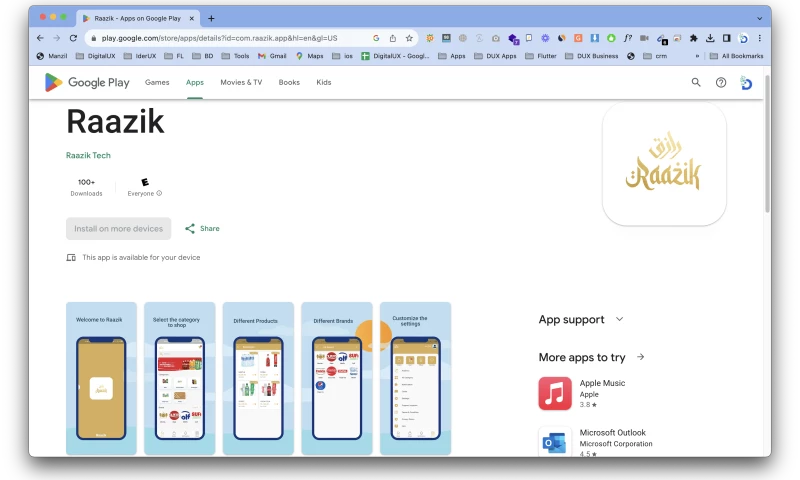Open the account avatar menu
The height and width of the screenshot is (480, 800).
click(746, 83)
